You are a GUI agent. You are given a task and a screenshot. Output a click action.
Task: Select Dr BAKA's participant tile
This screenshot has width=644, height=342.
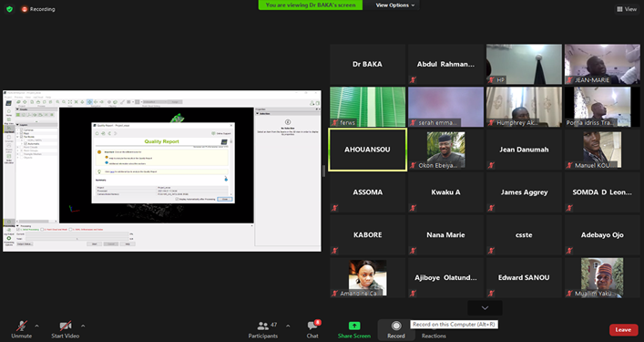tap(367, 64)
